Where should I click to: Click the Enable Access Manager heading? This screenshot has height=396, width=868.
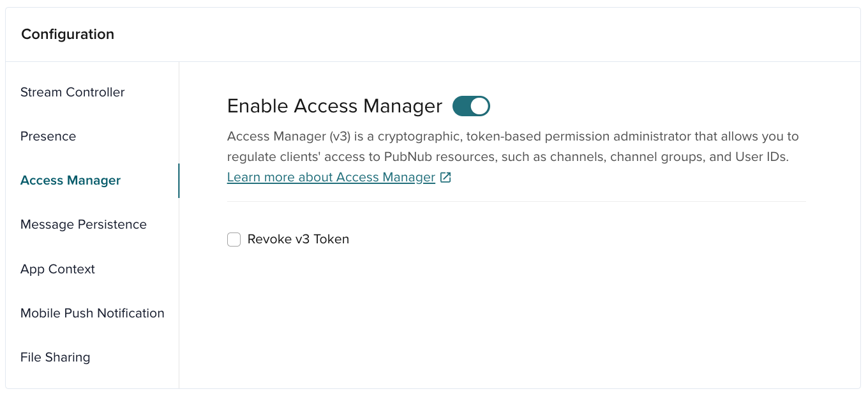tap(334, 105)
